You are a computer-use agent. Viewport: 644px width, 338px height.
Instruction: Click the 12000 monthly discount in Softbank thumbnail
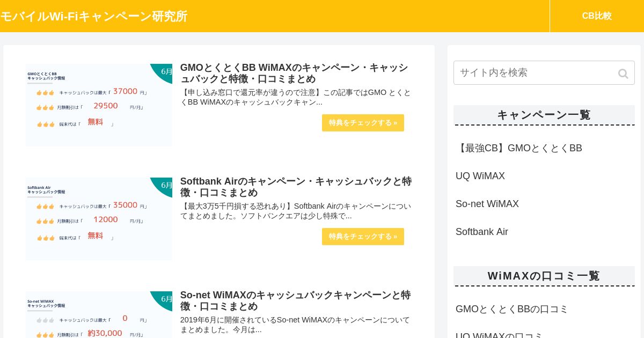pyautogui.click(x=106, y=219)
